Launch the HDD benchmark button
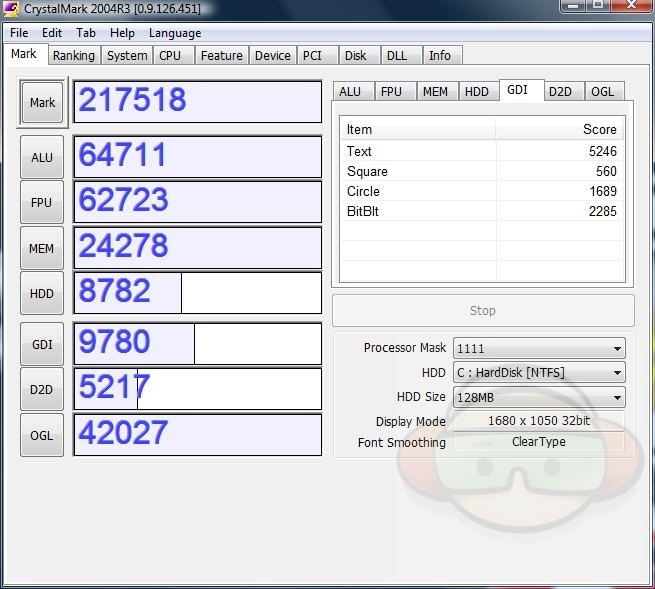Viewport: 655px width, 589px height. point(42,294)
